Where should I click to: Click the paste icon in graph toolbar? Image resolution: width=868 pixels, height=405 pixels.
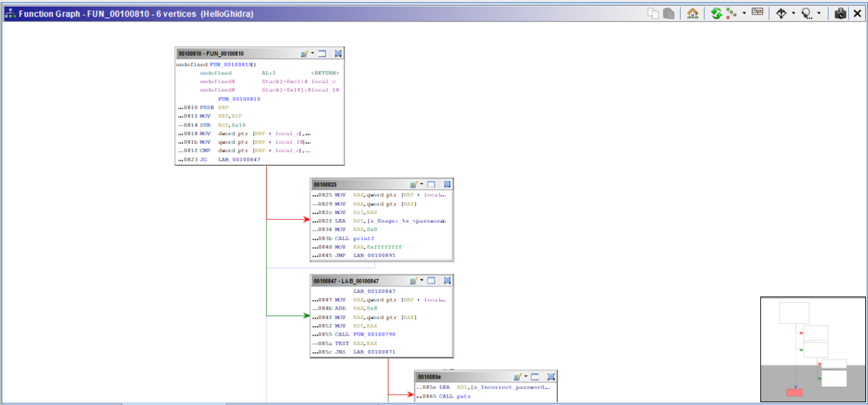(x=669, y=13)
